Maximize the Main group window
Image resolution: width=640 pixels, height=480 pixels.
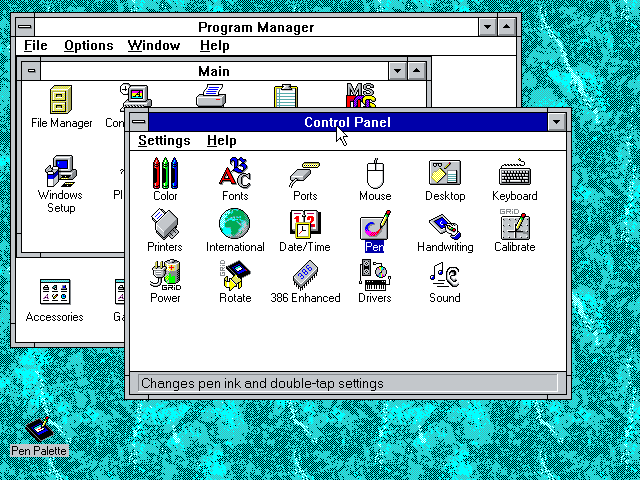click(x=416, y=71)
